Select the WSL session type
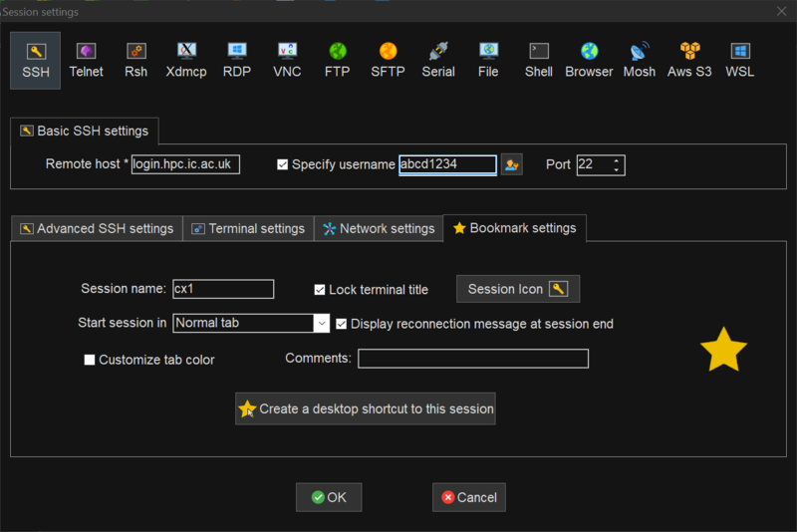Screen dimensions: 797x532 740,61
